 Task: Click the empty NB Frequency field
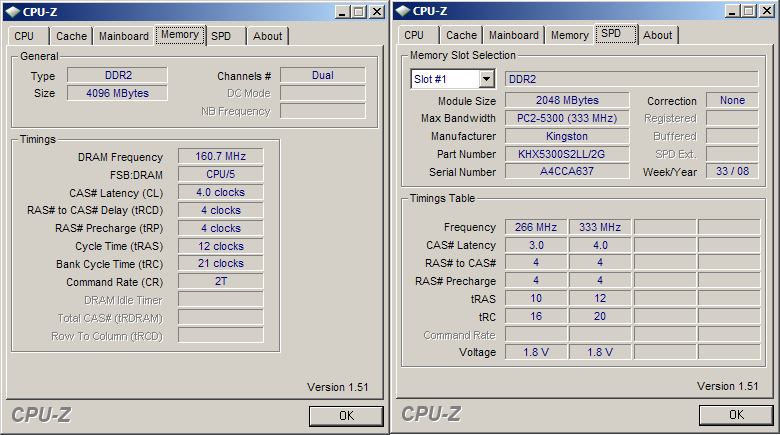pyautogui.click(x=322, y=111)
